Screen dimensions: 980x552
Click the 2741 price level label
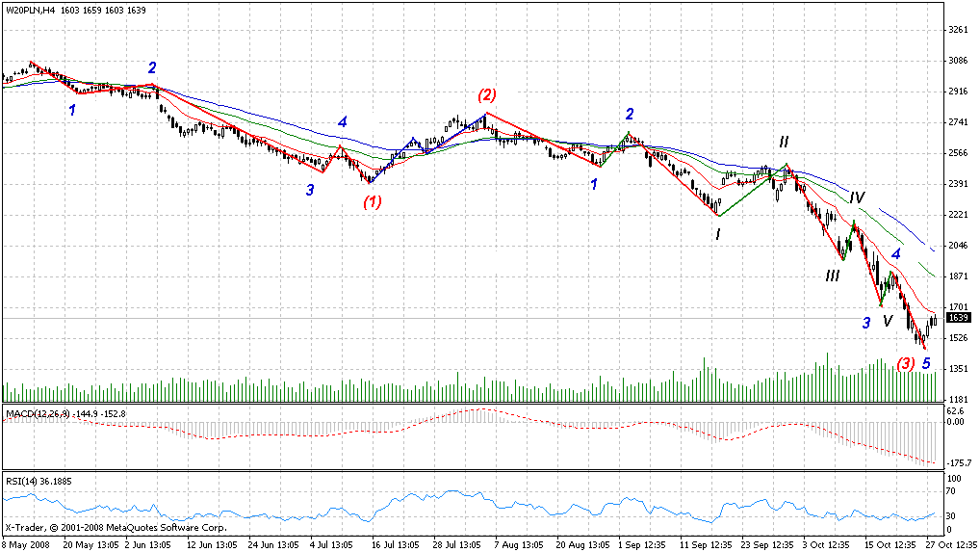(958, 122)
